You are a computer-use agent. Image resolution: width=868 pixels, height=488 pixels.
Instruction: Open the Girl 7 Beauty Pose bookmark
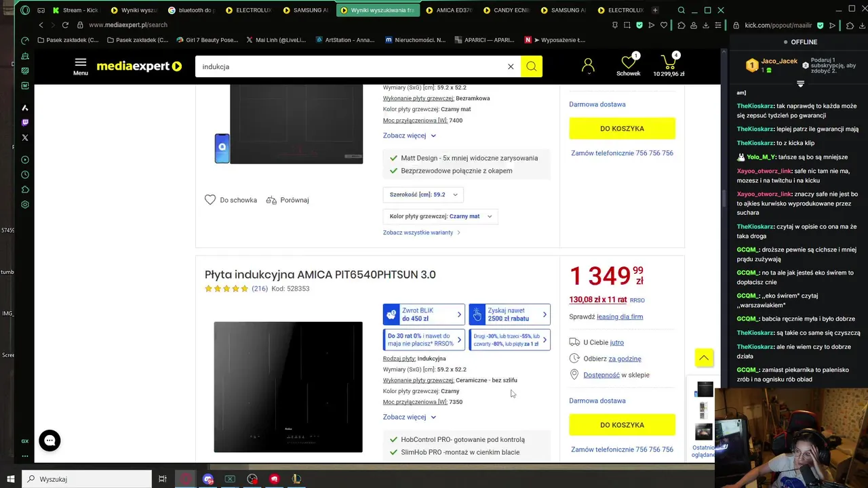pos(207,40)
